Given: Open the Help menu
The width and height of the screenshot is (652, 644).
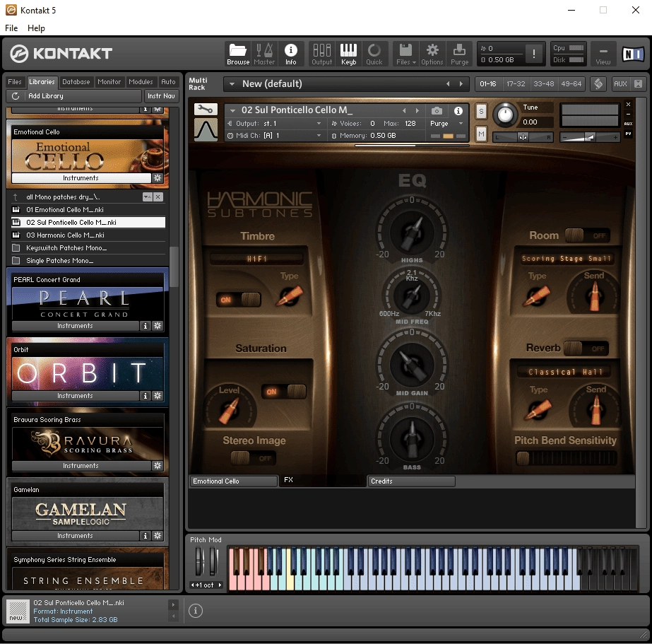Looking at the screenshot, I should coord(36,28).
